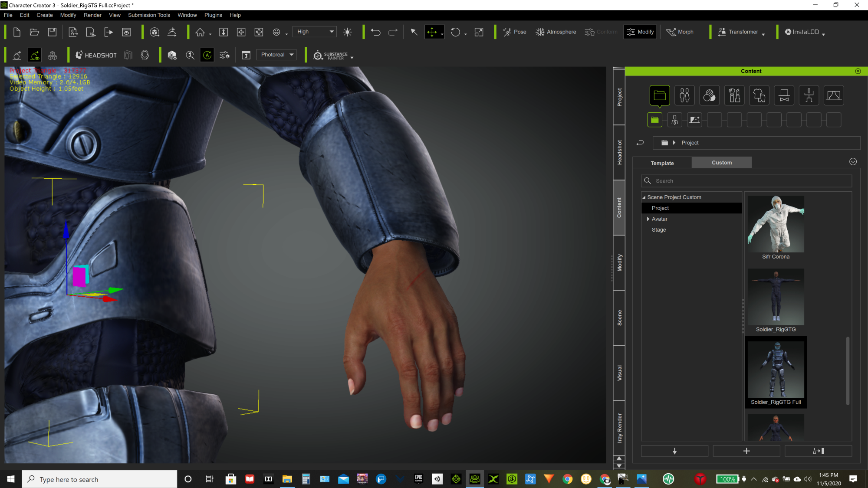Switch to the Template tab
Screen dimensions: 868x488
[662, 163]
